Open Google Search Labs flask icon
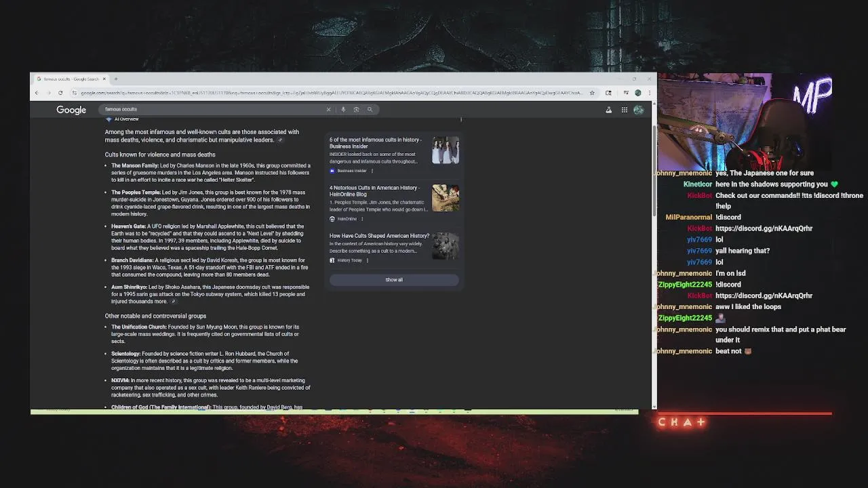868x488 pixels. [608, 110]
